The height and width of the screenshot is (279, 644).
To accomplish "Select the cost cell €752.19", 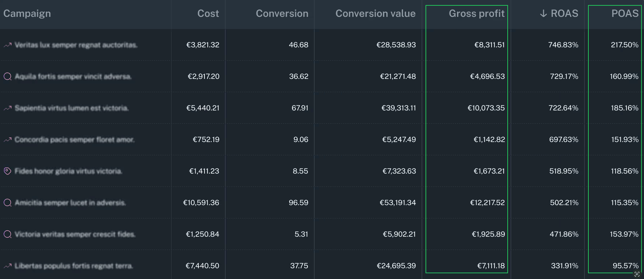I will (206, 139).
